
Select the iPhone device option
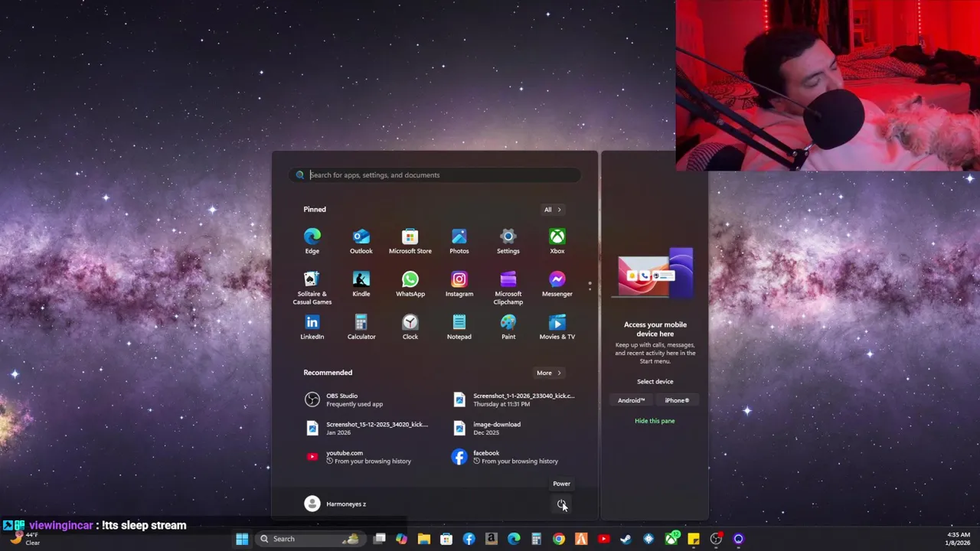[677, 400]
